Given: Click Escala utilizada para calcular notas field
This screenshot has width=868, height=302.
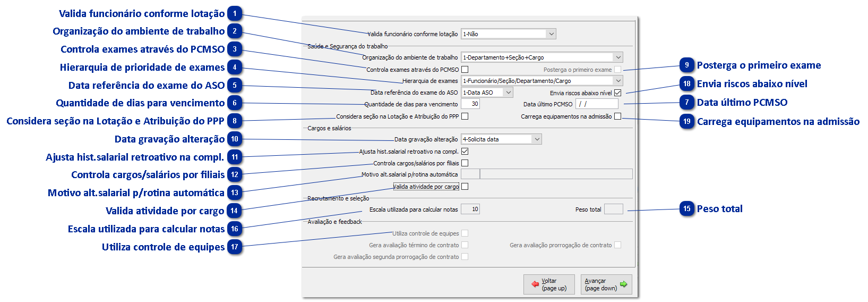Looking at the screenshot, I should pyautogui.click(x=470, y=209).
